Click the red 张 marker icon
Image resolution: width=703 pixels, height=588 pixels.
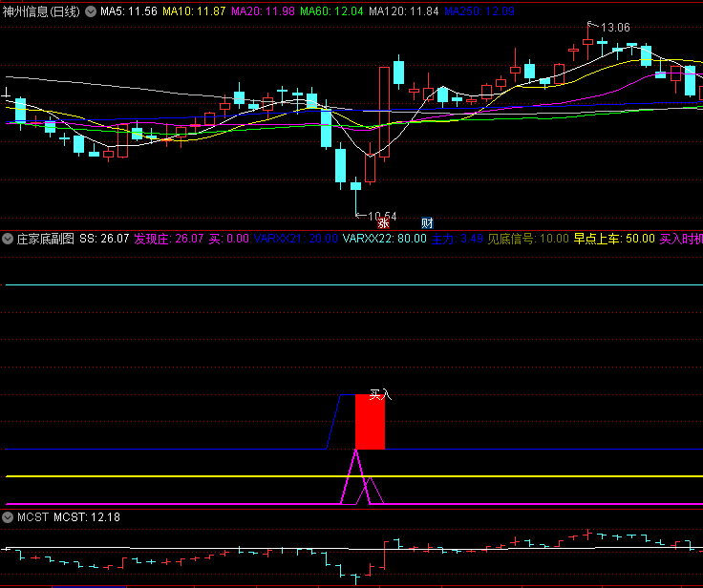383,222
